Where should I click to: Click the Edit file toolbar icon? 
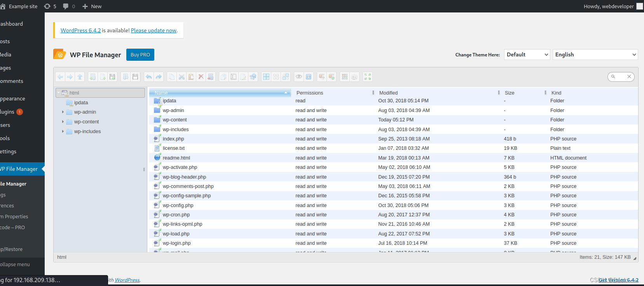click(x=243, y=77)
